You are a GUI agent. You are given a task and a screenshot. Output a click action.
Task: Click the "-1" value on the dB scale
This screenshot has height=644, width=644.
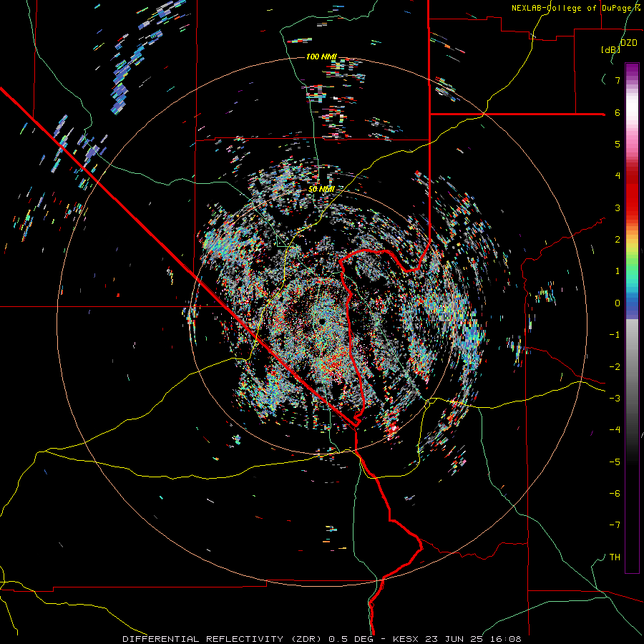[x=615, y=335]
